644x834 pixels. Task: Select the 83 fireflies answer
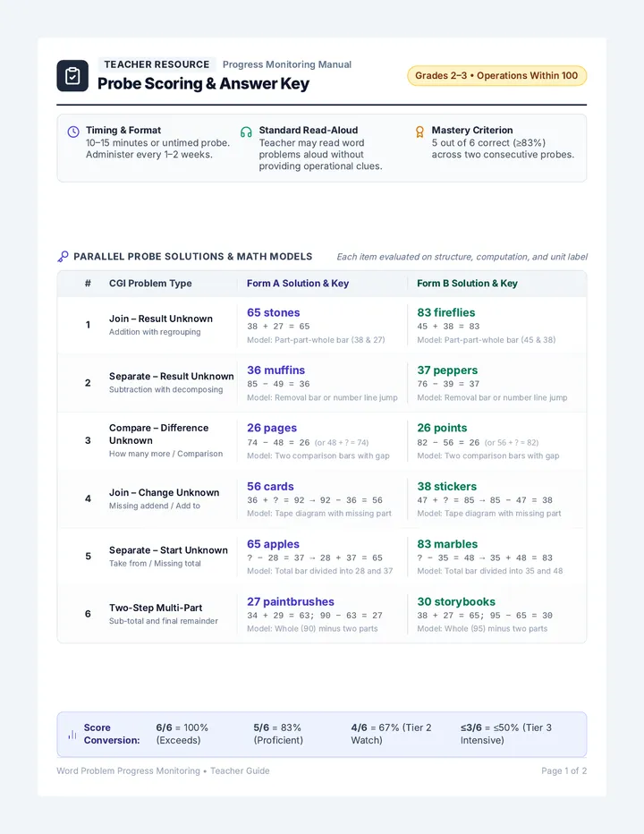click(446, 313)
